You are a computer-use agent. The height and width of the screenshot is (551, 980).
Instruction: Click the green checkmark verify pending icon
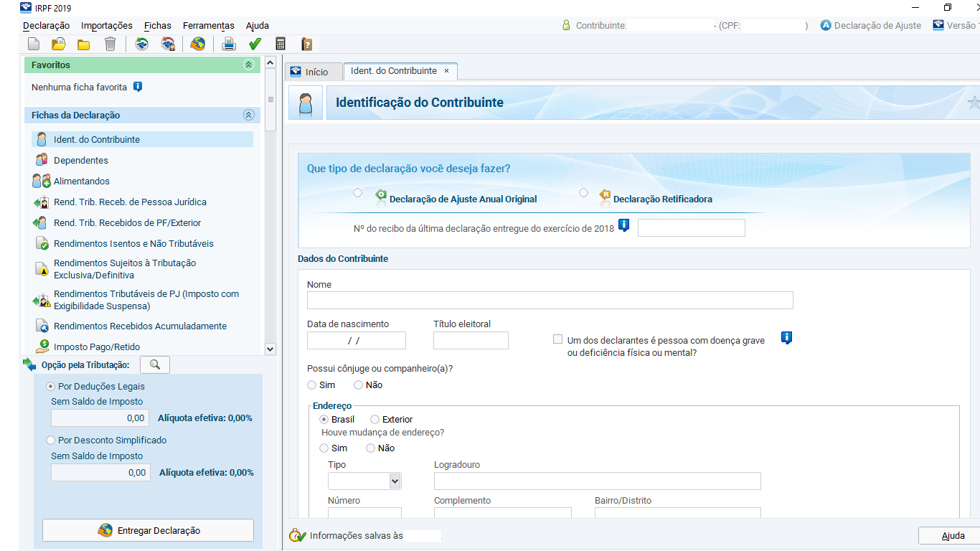(255, 44)
